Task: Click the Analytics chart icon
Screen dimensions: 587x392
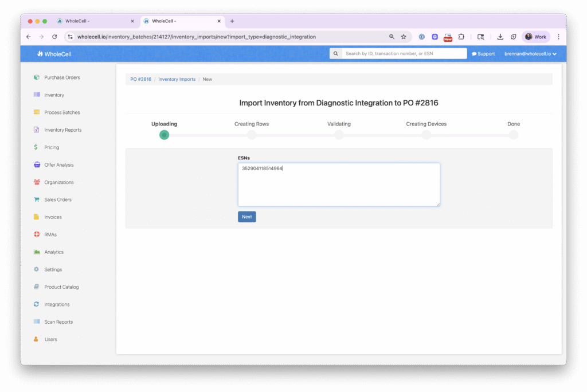Action: [36, 252]
